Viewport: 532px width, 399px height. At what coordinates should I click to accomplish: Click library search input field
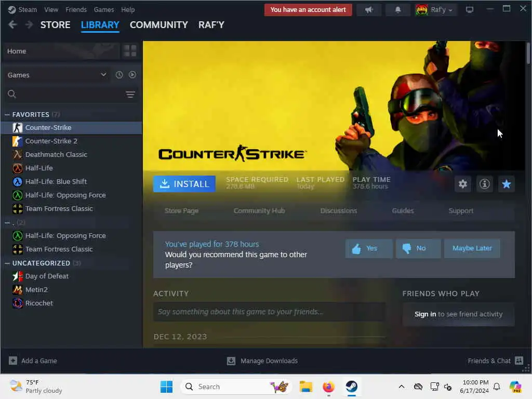pyautogui.click(x=71, y=95)
